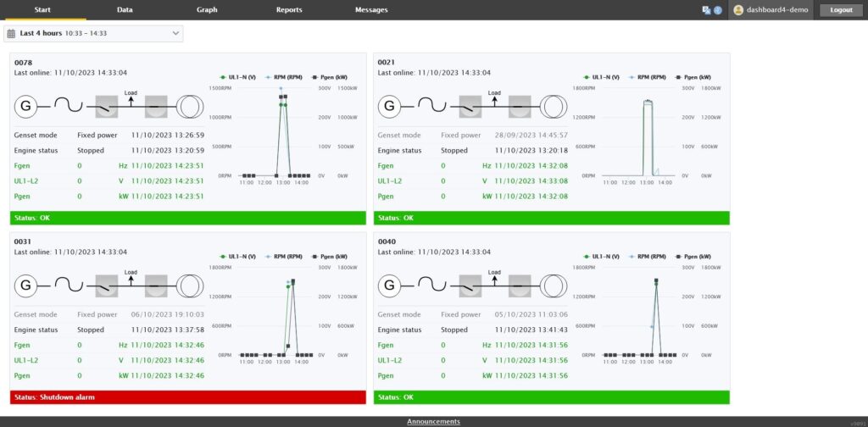Viewport: 868px width, 427px height.
Task: Click Fgen label in unit 0078
Action: point(23,165)
